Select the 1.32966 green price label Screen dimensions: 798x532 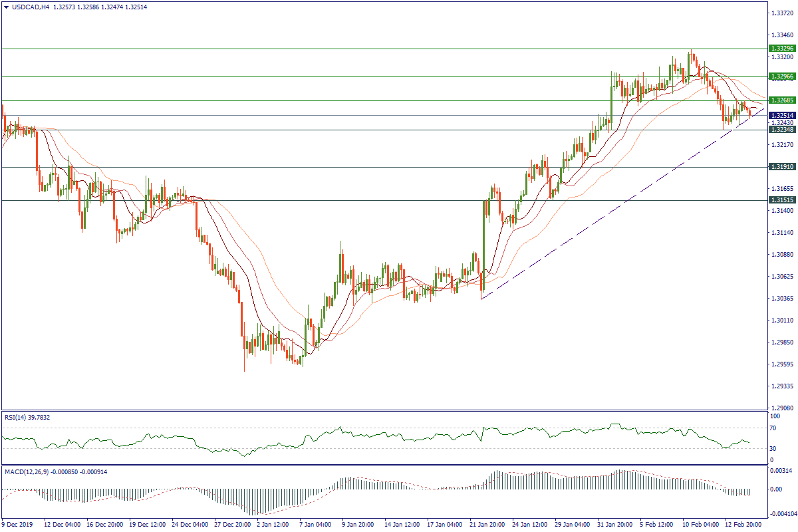pos(781,76)
